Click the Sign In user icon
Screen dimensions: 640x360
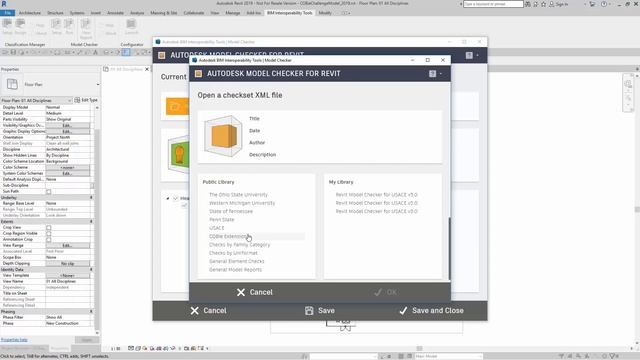pos(551,4)
